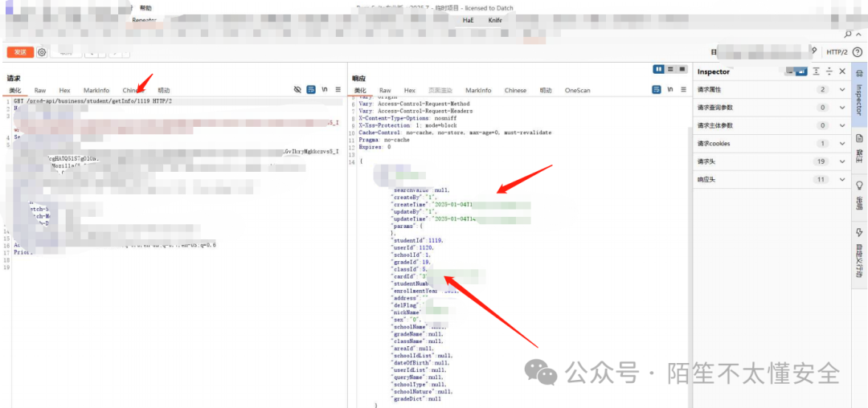Select side-by-side layout icon
This screenshot has height=408, width=868.
(659, 69)
